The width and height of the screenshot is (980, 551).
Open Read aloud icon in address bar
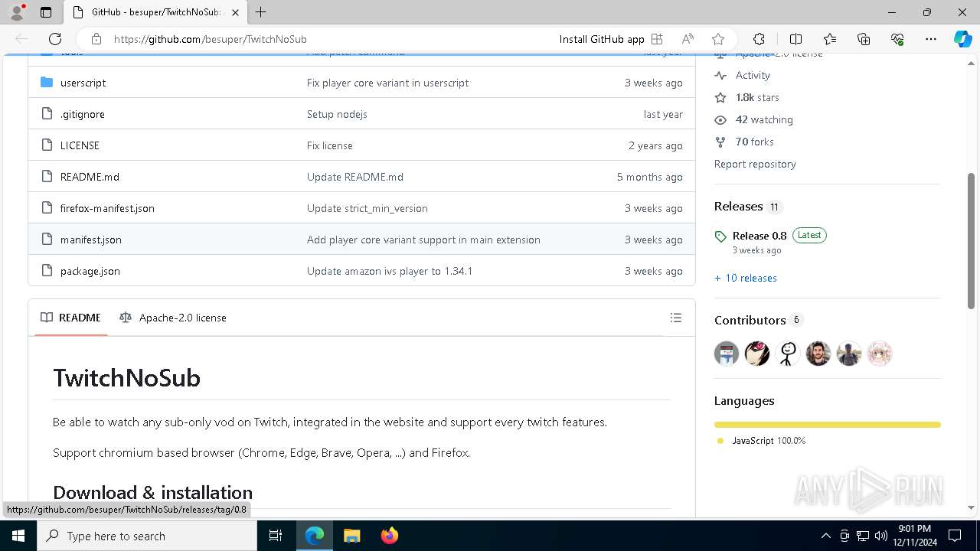coord(688,39)
